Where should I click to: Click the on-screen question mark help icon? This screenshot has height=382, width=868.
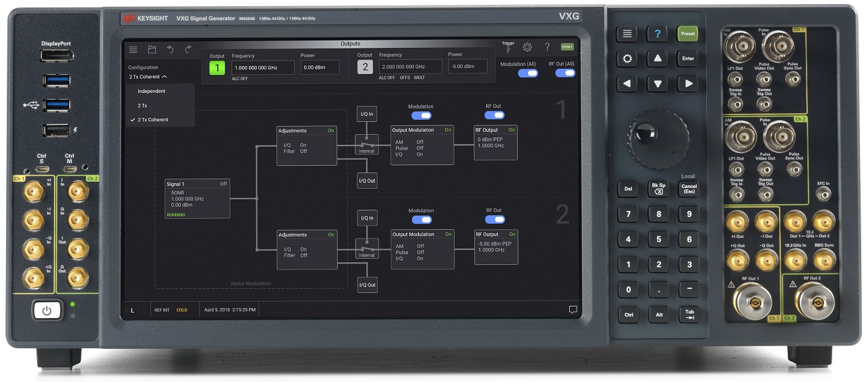[x=547, y=47]
